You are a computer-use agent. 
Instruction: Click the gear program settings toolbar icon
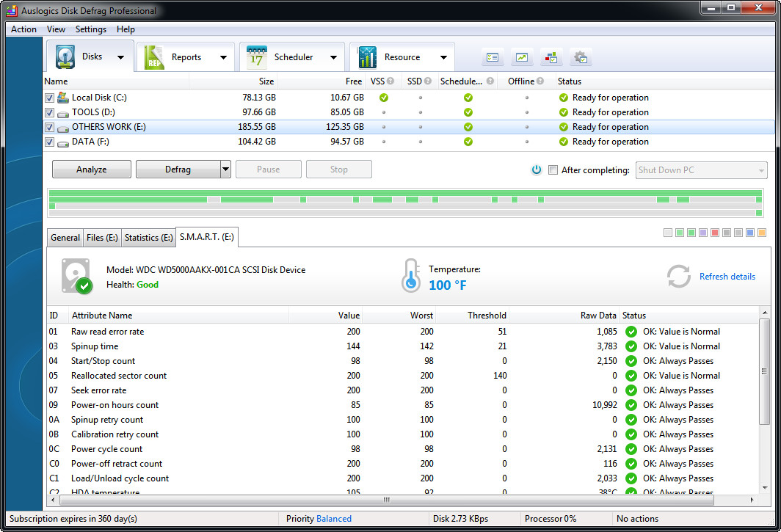[x=581, y=58]
